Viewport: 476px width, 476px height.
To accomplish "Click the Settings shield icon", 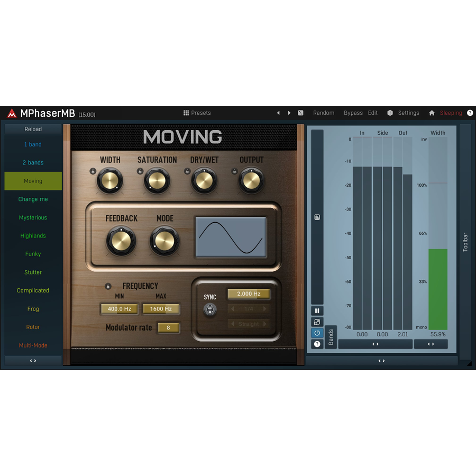I will pyautogui.click(x=390, y=113).
